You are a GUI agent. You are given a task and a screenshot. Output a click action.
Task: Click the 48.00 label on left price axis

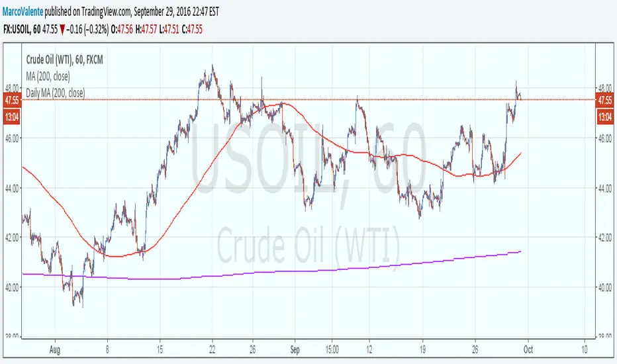tap(12, 88)
